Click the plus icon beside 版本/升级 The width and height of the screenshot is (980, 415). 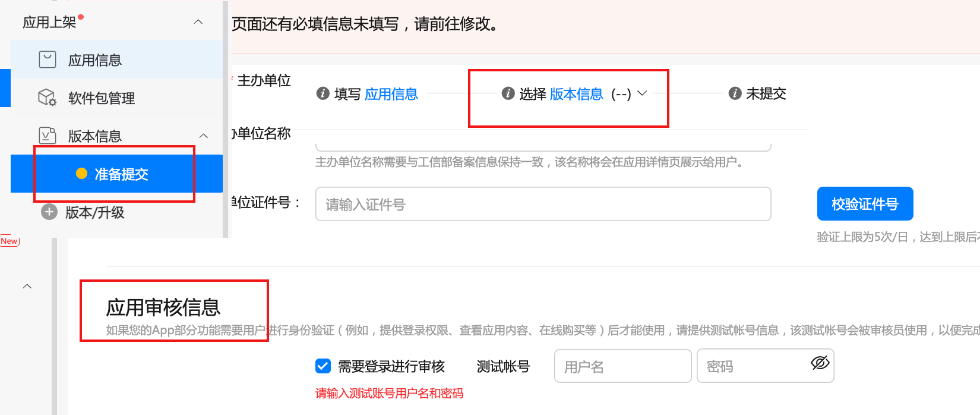pyautogui.click(x=49, y=212)
